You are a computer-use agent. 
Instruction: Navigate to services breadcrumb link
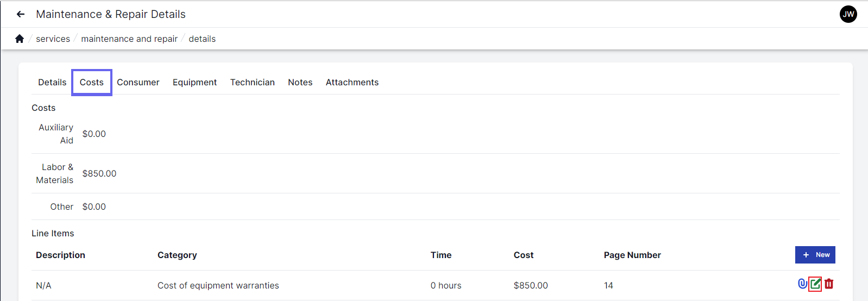[x=53, y=39]
